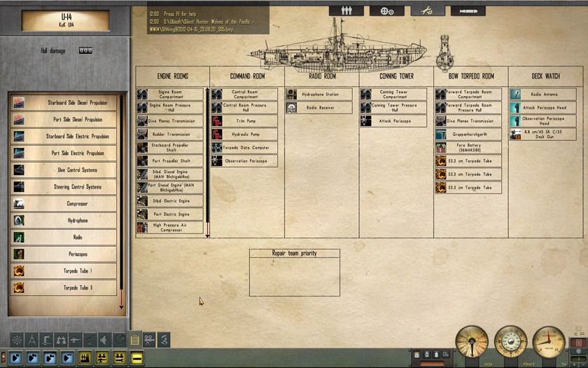Image resolution: width=588 pixels, height=368 pixels.
Task: Select Observation Periscope Head item
Action: click(x=543, y=121)
